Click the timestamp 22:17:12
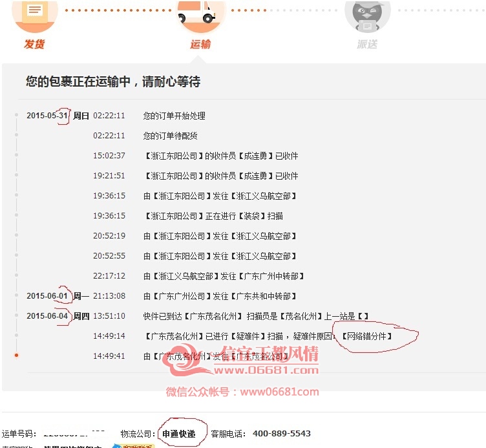The width and height of the screenshot is (486, 448). [109, 275]
